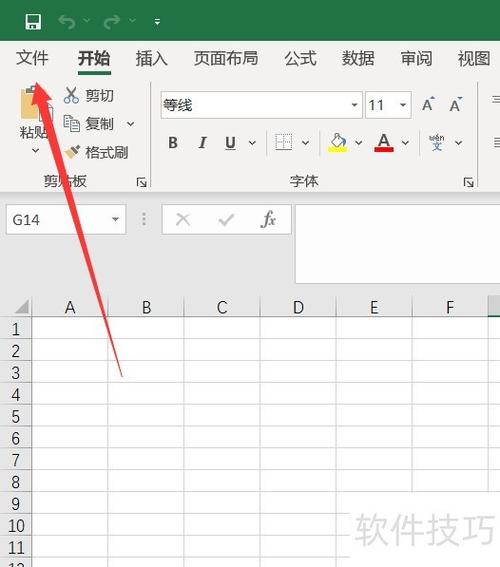The image size is (500, 567).
Task: Select row 1 header
Action: pyautogui.click(x=16, y=329)
